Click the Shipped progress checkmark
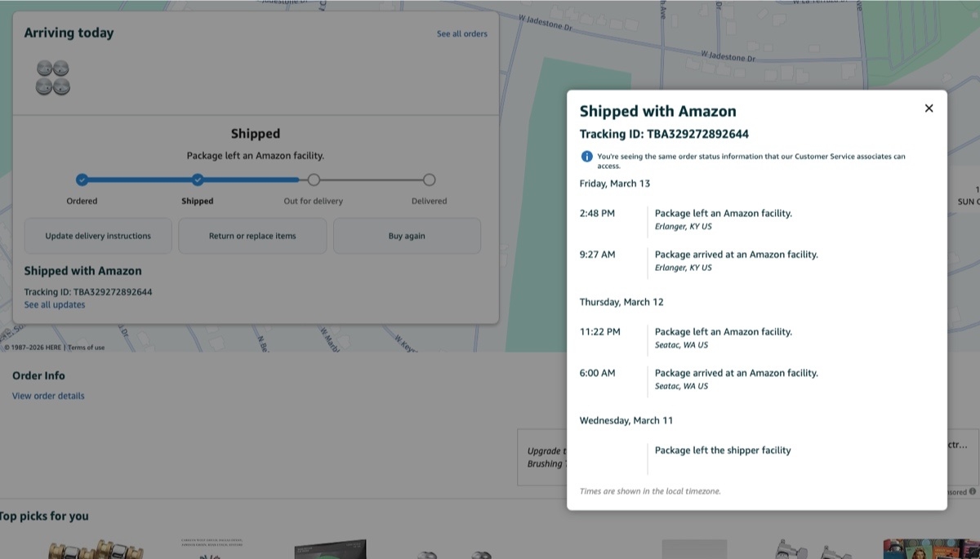 point(198,180)
